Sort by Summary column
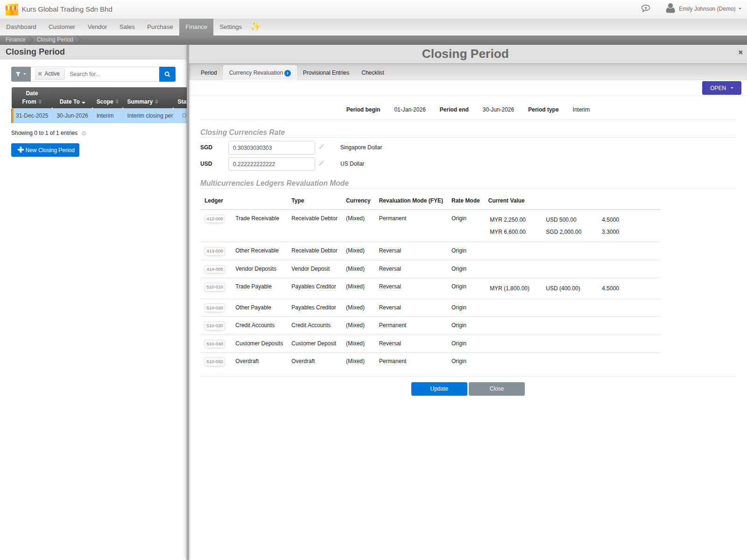Image resolution: width=747 pixels, height=560 pixels. pos(143,102)
